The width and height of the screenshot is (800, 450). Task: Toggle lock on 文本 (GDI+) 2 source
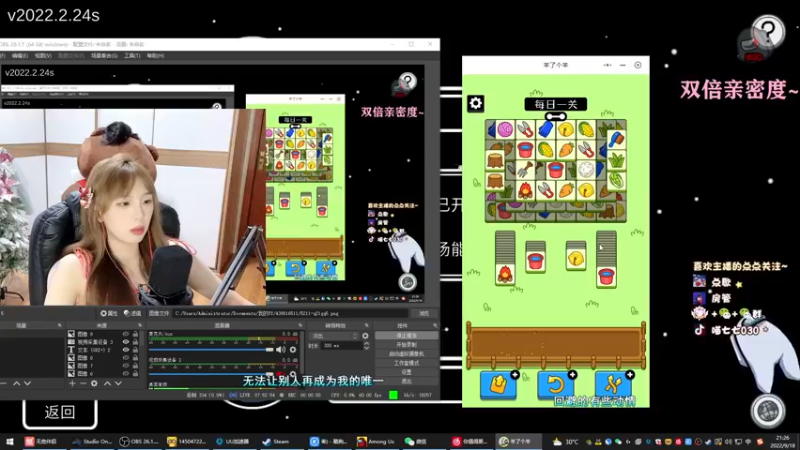[135, 350]
